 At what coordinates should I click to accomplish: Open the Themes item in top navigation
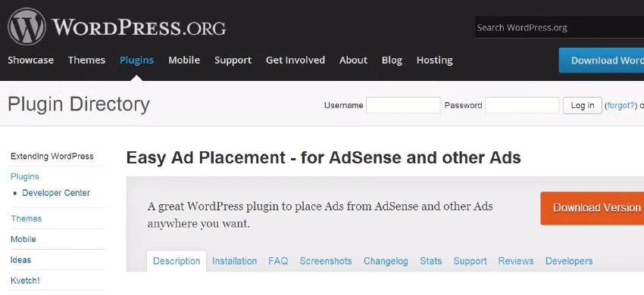click(86, 60)
